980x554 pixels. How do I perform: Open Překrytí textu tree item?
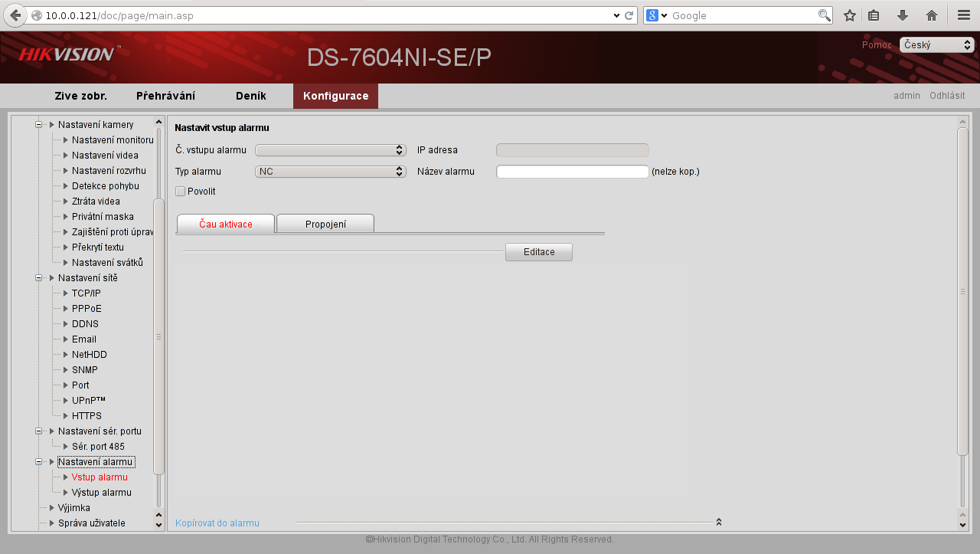tap(98, 247)
